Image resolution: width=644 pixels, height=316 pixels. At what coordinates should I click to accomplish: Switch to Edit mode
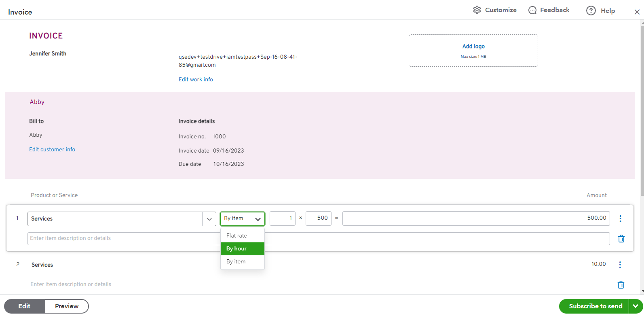coord(25,306)
